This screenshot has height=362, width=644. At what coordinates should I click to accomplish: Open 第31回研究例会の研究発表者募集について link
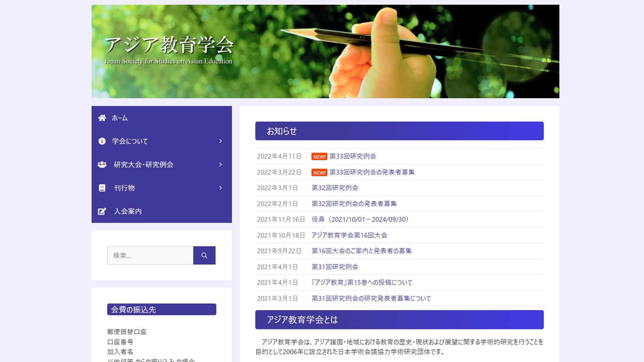(371, 298)
